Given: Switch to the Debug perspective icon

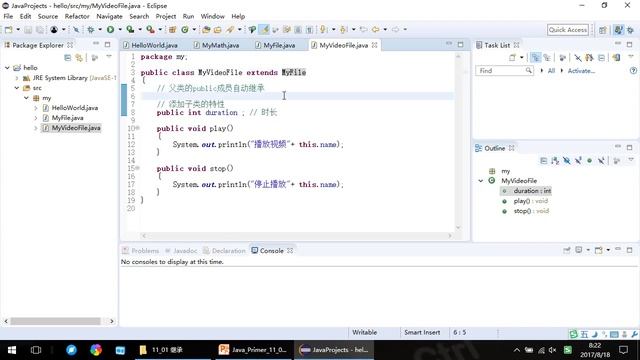Looking at the screenshot, I should click(630, 30).
